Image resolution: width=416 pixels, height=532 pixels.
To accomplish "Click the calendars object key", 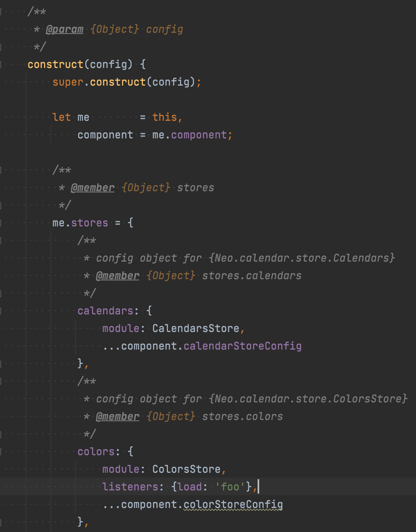I will 105,311.
